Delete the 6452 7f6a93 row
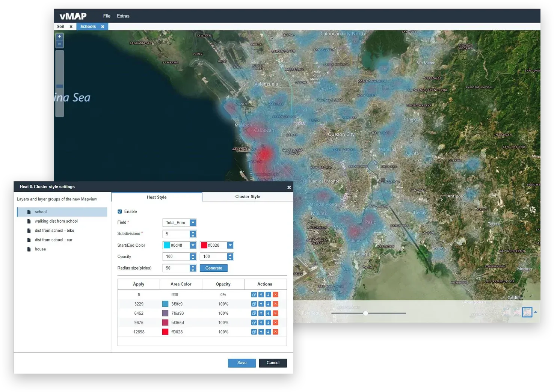Screen dimensions: 554x392 point(275,313)
